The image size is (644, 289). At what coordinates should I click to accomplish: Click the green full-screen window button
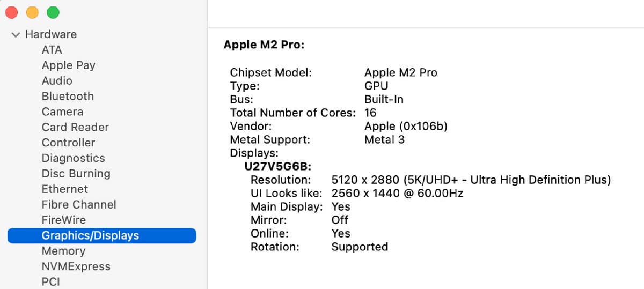point(53,12)
